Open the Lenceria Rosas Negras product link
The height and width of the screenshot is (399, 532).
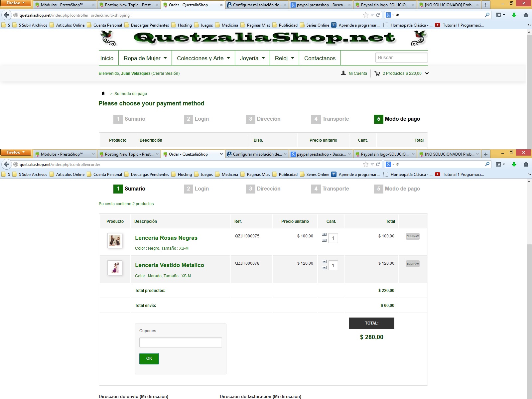coord(166,238)
